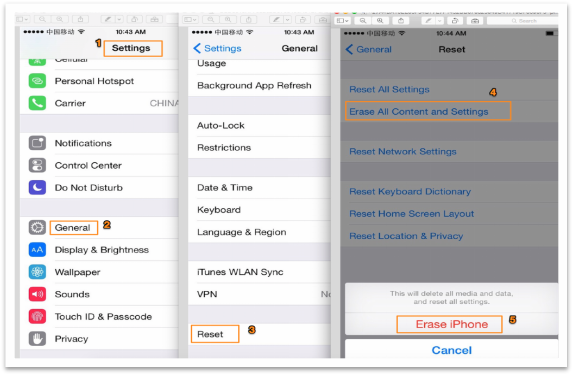Tap the Control Center toggles icon

click(37, 165)
